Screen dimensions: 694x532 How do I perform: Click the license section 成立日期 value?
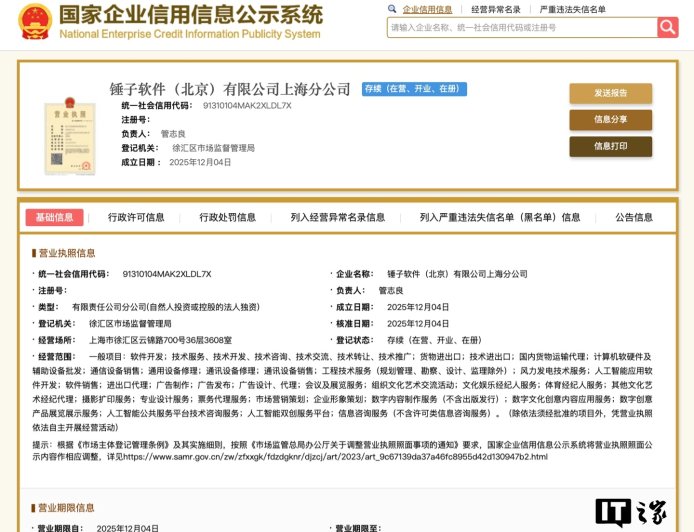418,307
